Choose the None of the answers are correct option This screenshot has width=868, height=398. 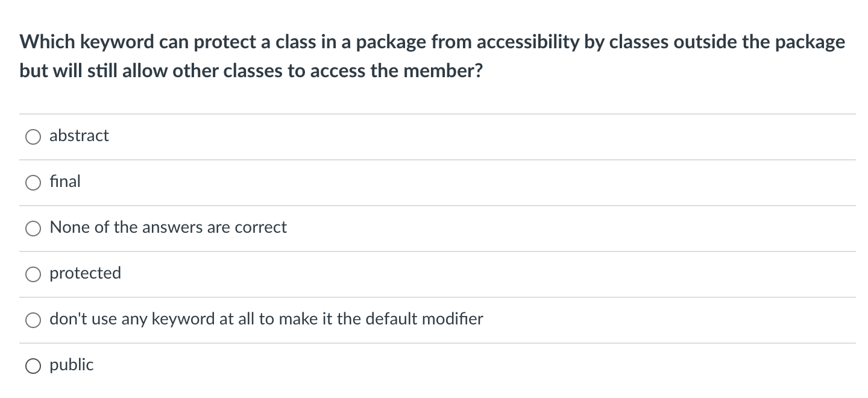pyautogui.click(x=34, y=228)
